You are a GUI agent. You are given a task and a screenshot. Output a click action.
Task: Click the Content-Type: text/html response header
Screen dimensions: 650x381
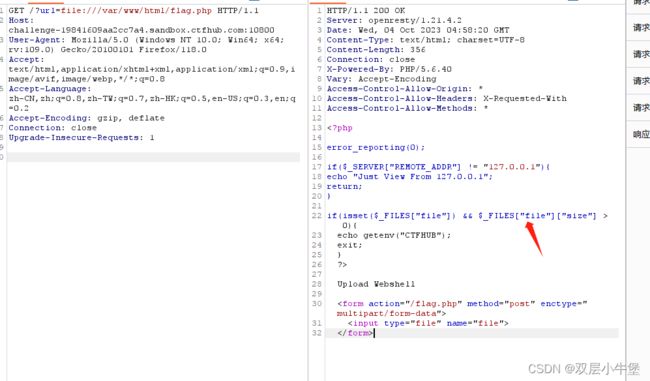425,40
